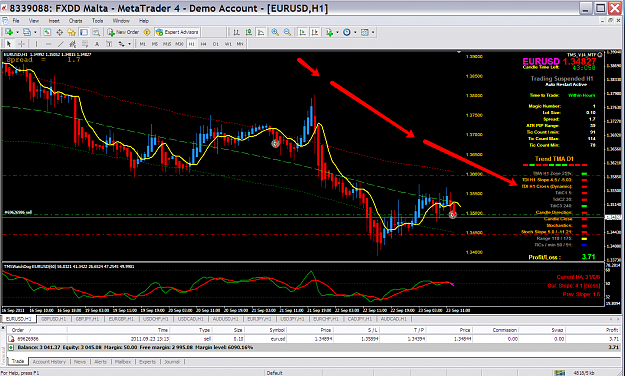Switch to H4 timeframe
This screenshot has width=625, height=376.
click(x=203, y=44)
